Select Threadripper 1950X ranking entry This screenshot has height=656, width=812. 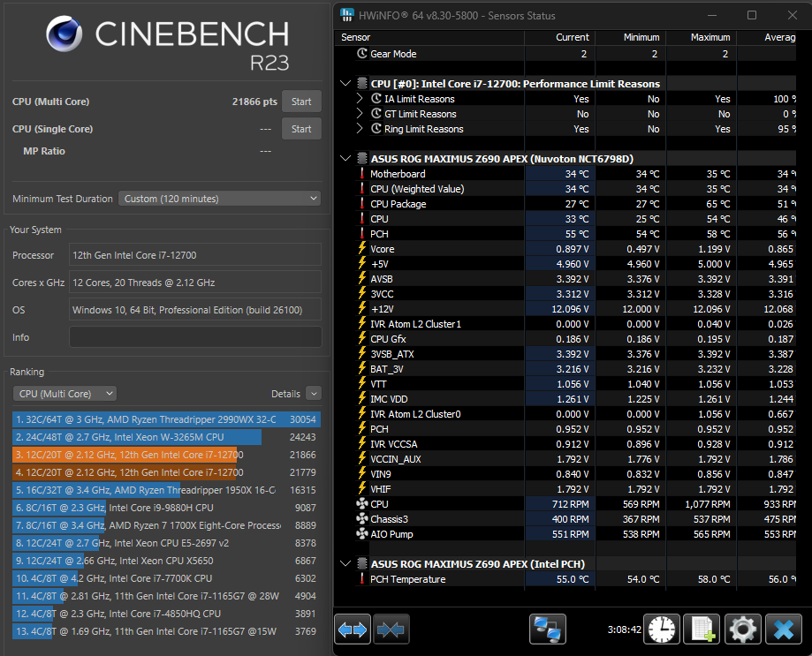(x=166, y=490)
